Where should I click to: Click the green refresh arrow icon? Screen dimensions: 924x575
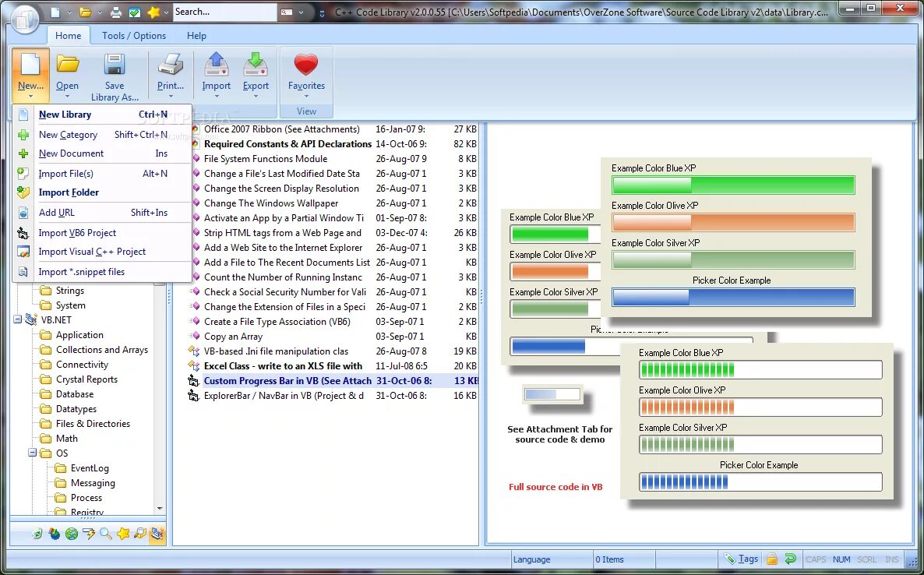coord(790,559)
